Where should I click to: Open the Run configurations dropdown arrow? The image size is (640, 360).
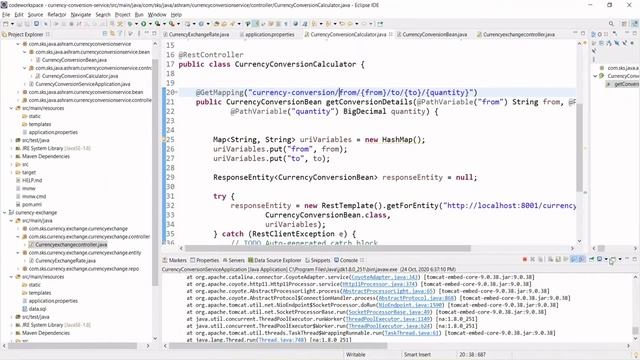150,24
